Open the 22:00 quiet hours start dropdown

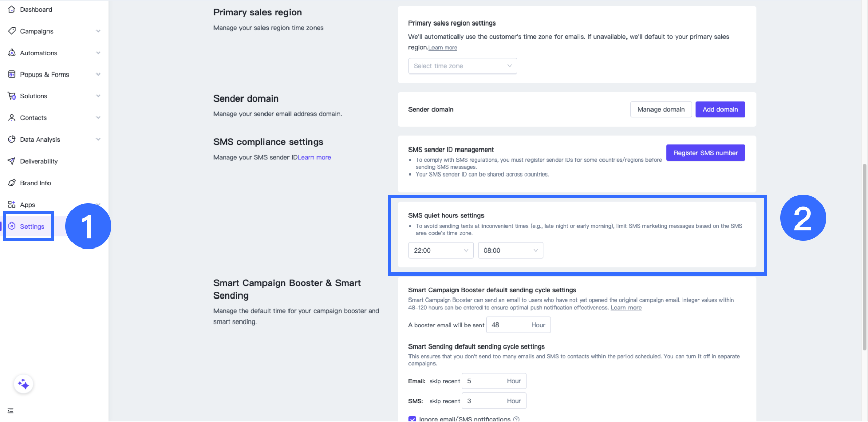[441, 250]
